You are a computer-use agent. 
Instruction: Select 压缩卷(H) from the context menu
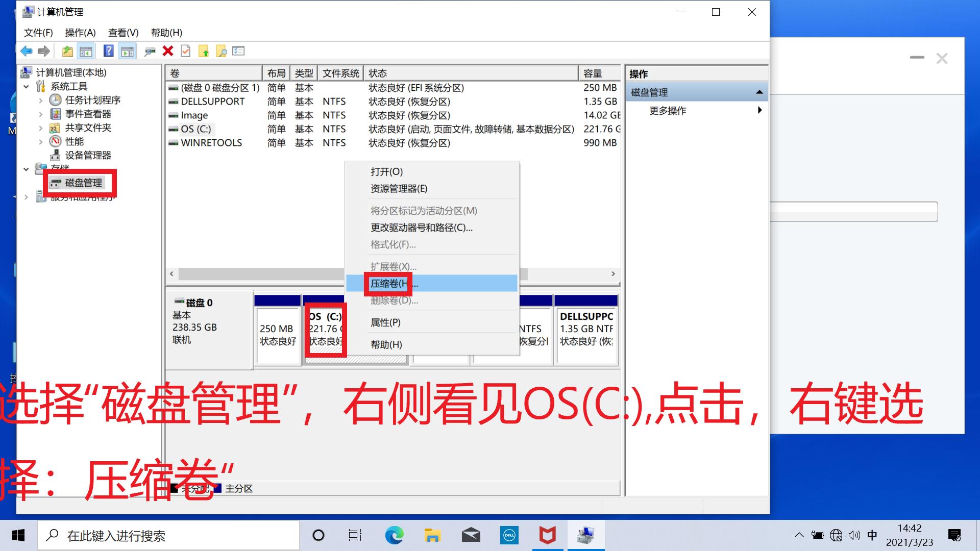(x=389, y=284)
